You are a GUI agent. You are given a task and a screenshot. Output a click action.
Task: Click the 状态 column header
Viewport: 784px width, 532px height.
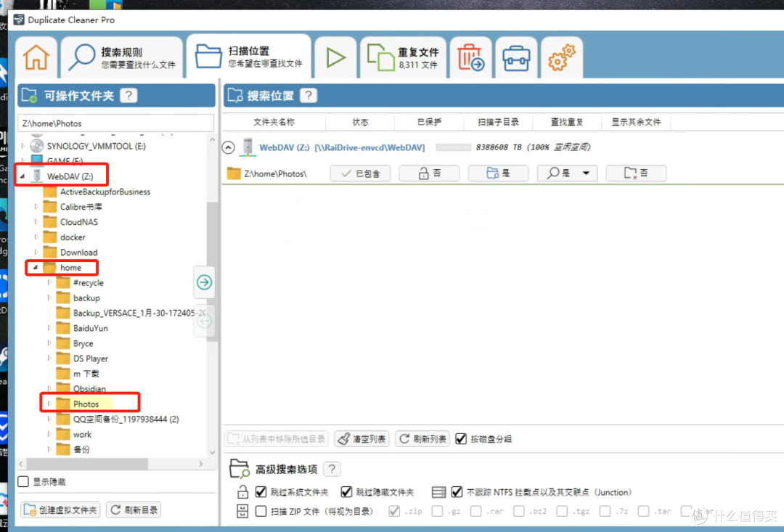tap(360, 122)
